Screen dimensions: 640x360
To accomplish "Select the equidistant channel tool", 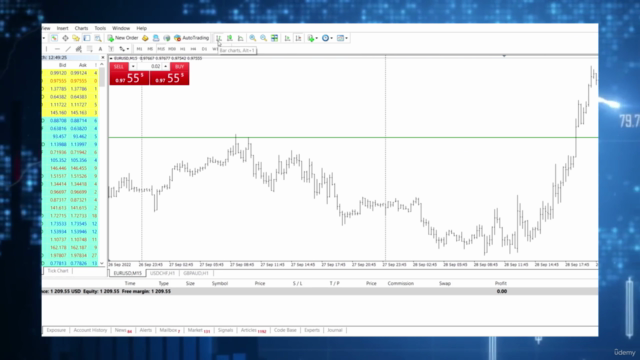I will [79, 49].
